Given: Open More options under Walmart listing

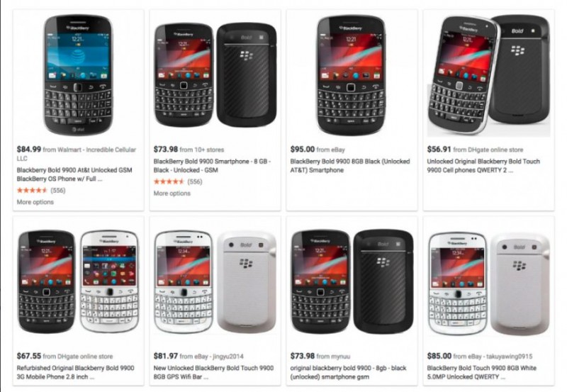Looking at the screenshot, I should [x=35, y=202].
